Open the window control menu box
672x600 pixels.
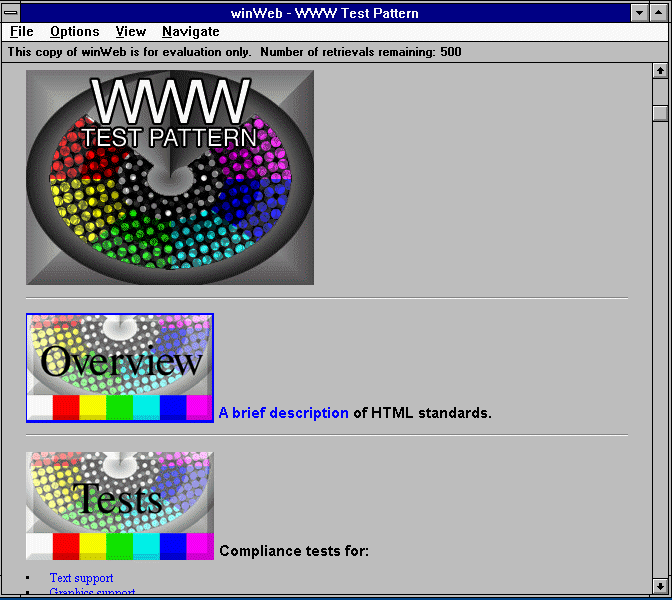[12, 13]
